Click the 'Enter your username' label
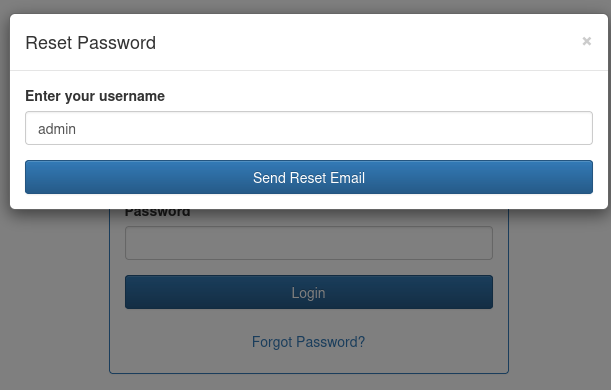 pos(95,96)
